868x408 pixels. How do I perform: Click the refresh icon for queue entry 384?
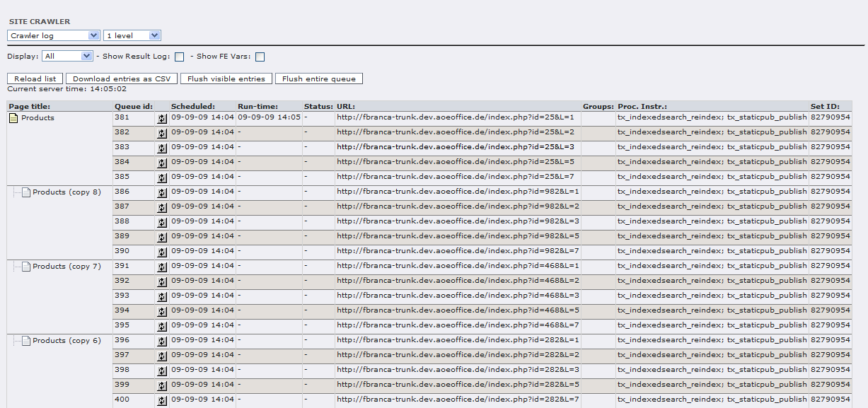(162, 163)
